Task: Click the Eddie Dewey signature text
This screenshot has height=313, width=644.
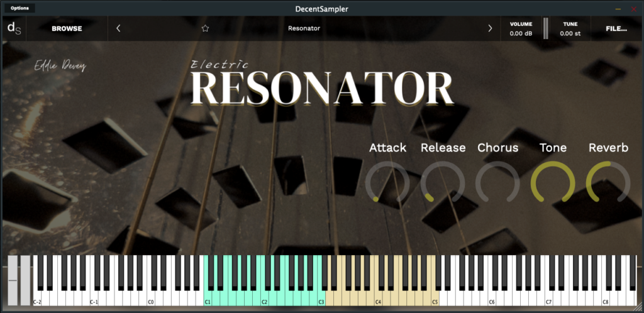Action: 60,65
